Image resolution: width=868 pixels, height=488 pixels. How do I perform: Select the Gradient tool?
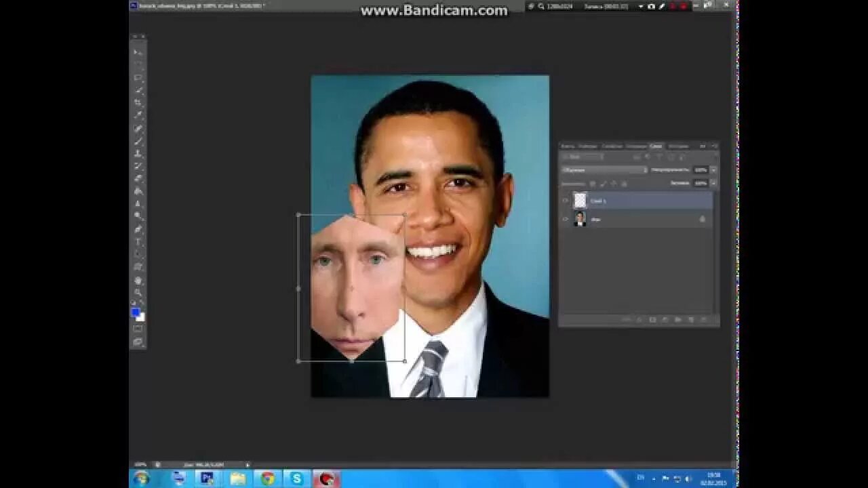point(138,191)
